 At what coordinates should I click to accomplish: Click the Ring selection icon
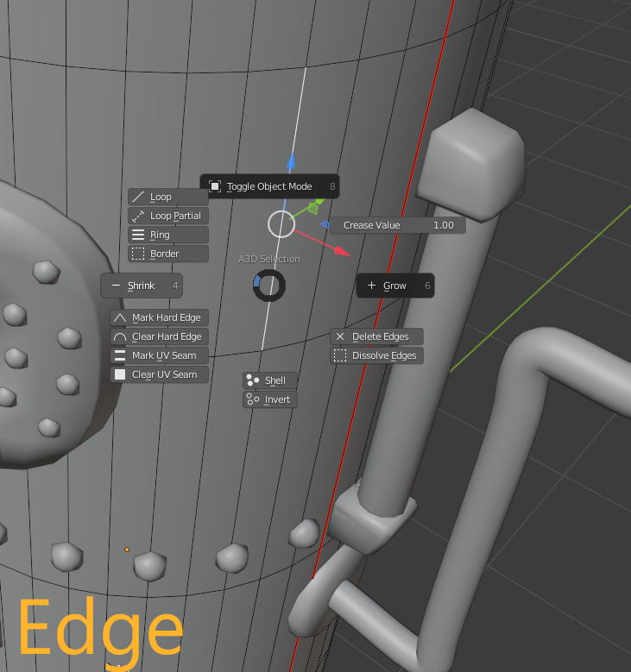tap(138, 235)
